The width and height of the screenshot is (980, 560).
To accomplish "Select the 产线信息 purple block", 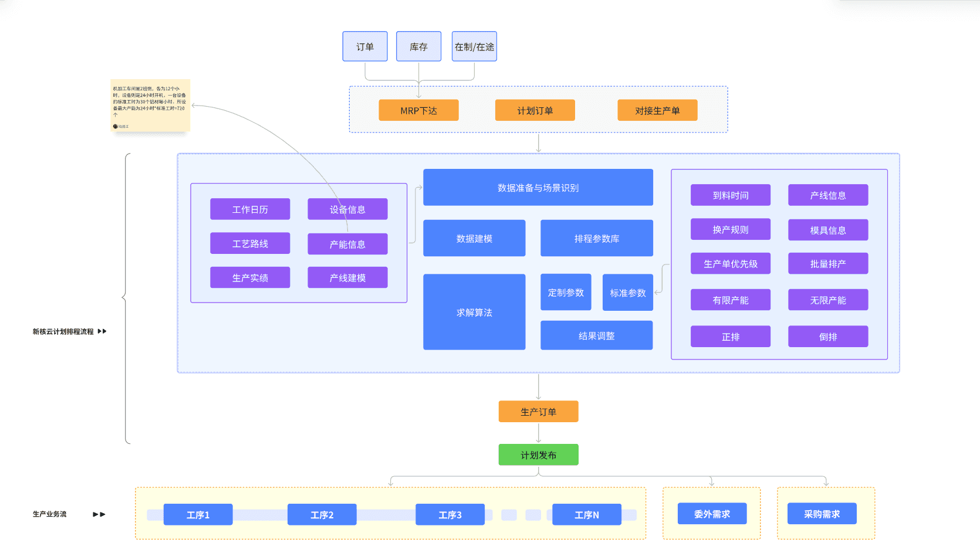I will point(828,195).
